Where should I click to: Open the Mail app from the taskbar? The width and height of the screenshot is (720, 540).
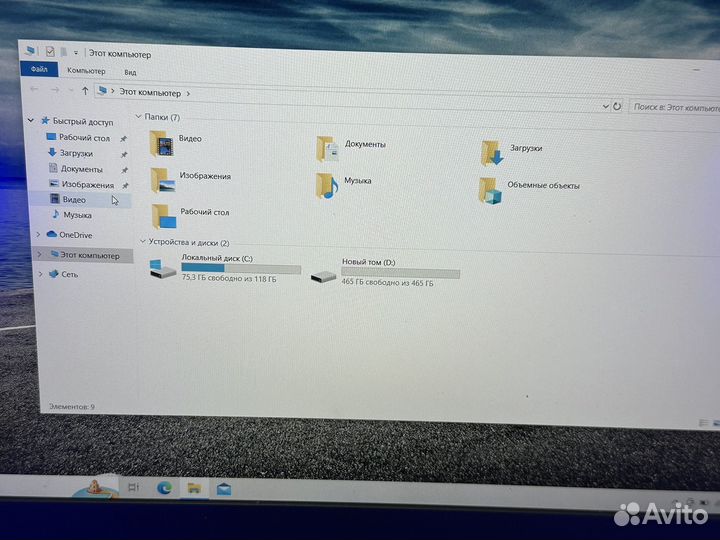pos(224,489)
